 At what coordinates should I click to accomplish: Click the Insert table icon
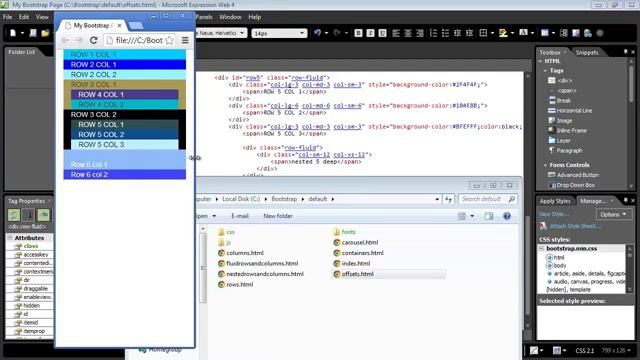point(545,33)
